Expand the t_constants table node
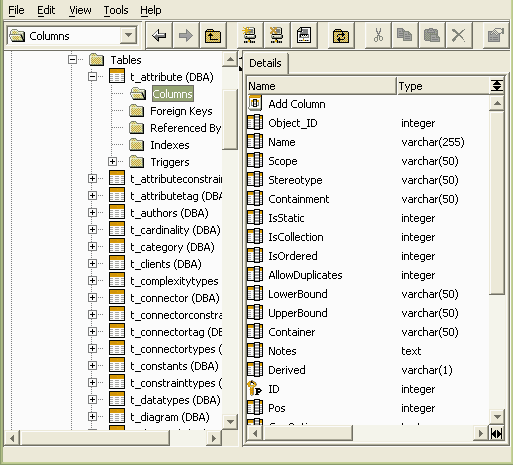 (92, 366)
